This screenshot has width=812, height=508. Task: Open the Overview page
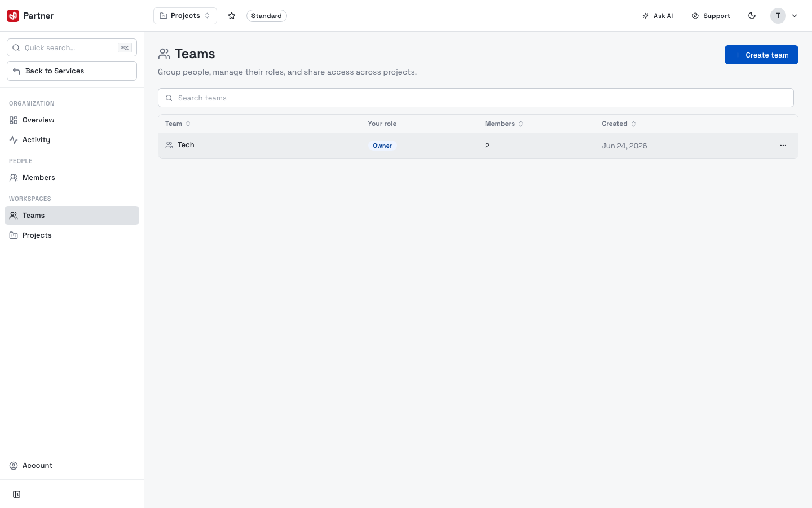click(x=72, y=120)
